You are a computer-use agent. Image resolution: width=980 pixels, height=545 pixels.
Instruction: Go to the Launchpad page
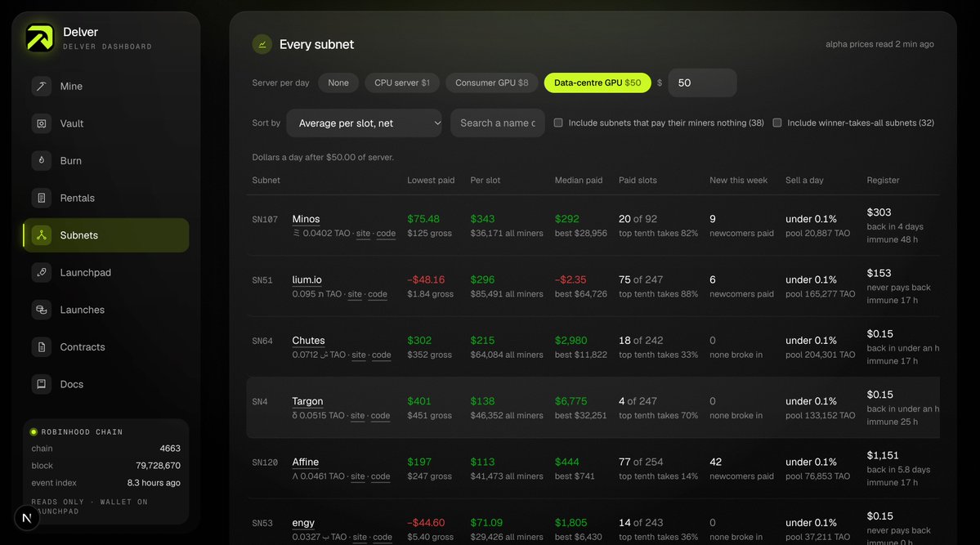pyautogui.click(x=105, y=273)
